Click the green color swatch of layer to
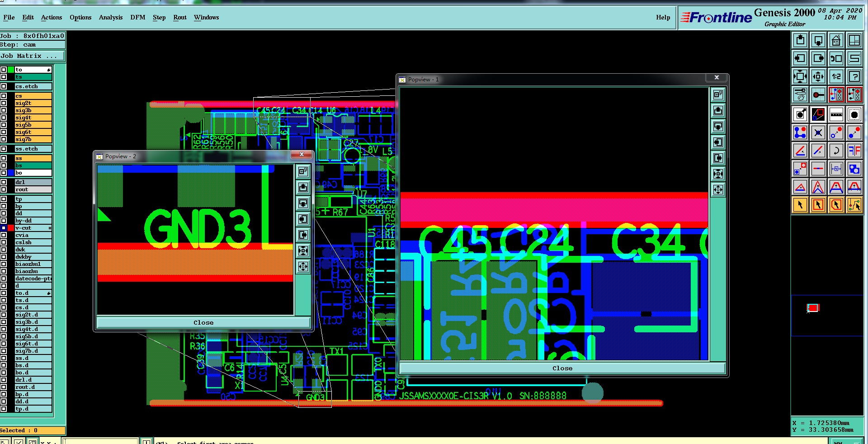868x444 pixels. coord(11,70)
